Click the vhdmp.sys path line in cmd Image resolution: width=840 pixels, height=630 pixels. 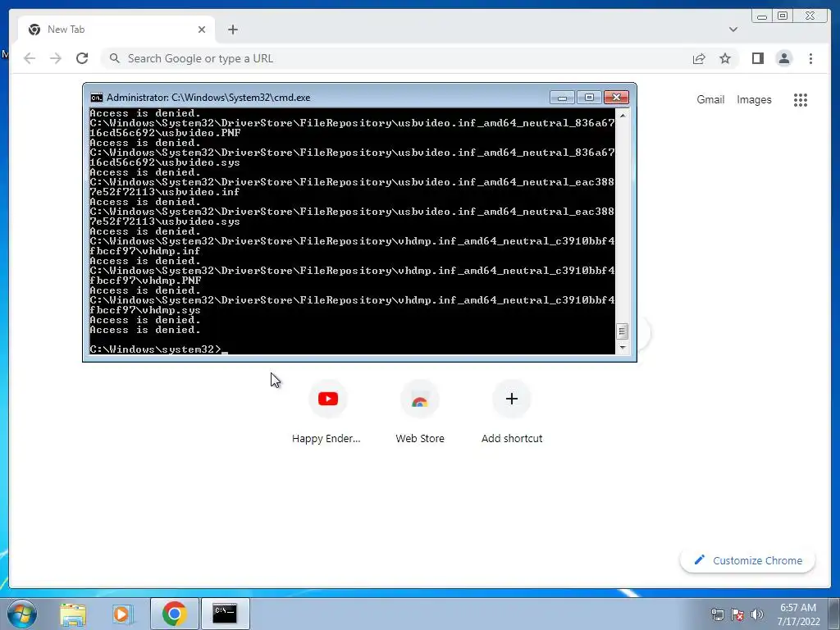tap(352, 305)
